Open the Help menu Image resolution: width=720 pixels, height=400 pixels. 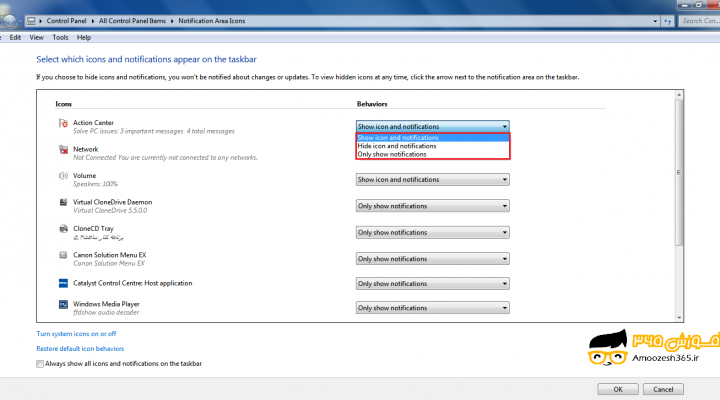84,38
